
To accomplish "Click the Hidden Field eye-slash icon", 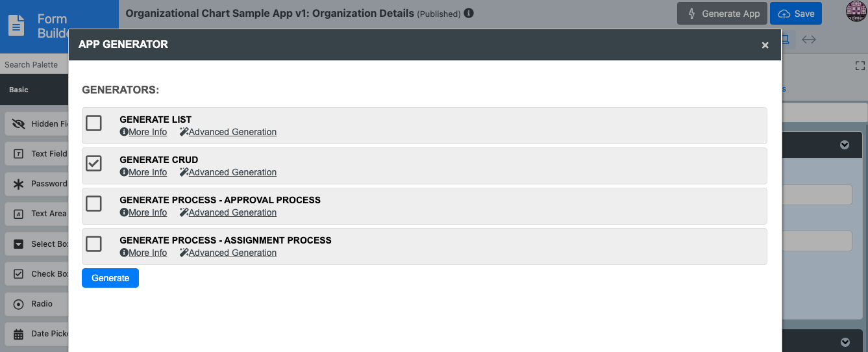I will 18,124.
